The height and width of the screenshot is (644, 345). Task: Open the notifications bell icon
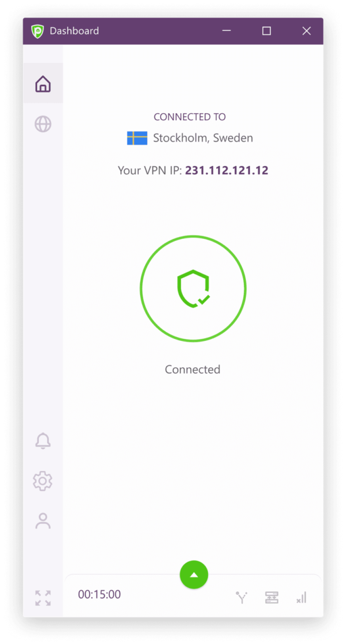43,441
